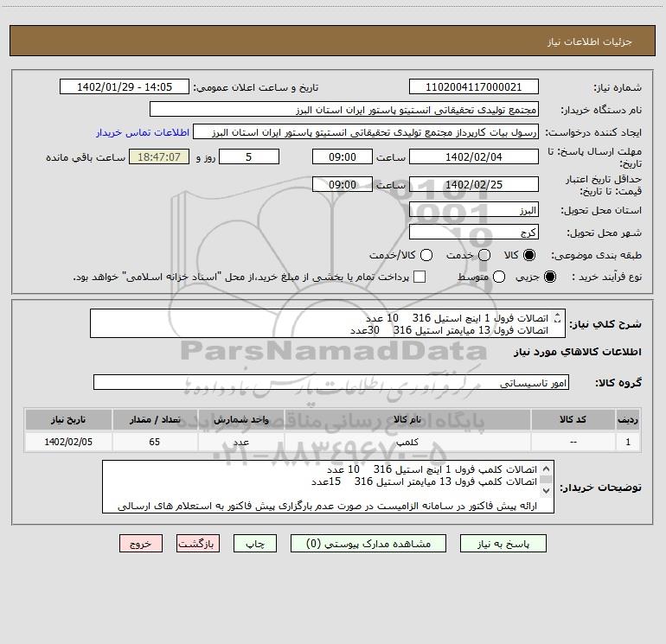
Task: Click the تعداد / مقدار column header
Action: pyautogui.click(x=155, y=419)
